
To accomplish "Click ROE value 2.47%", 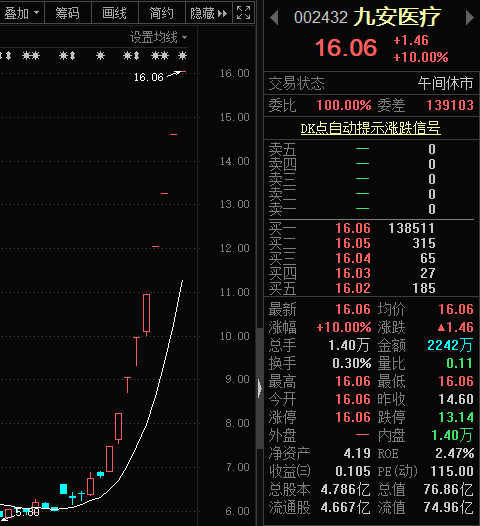I will point(455,454).
